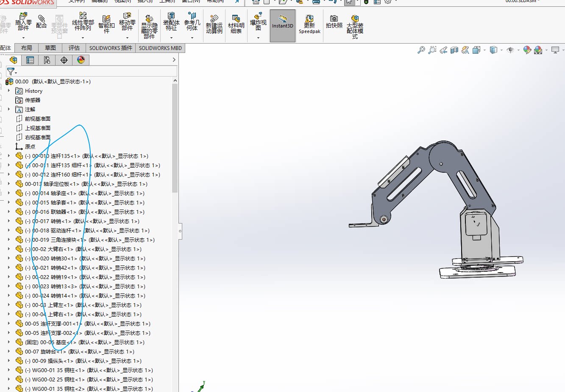The image size is (565, 392).
Task: Activate the 移动零部件 move component tool
Action: 127,22
